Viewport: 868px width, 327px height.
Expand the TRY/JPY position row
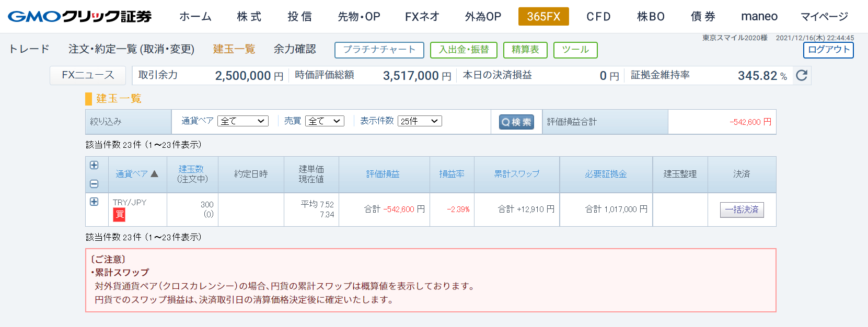tap(94, 202)
